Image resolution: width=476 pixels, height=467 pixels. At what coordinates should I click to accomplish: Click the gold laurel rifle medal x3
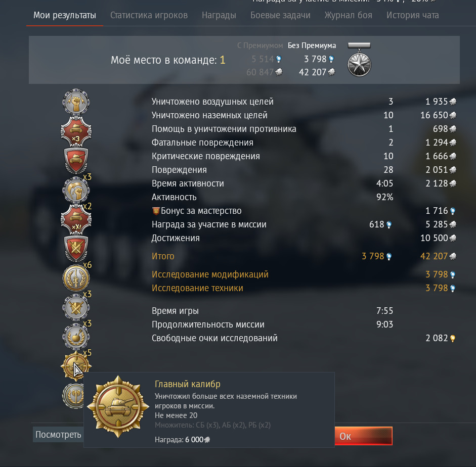[x=76, y=278]
